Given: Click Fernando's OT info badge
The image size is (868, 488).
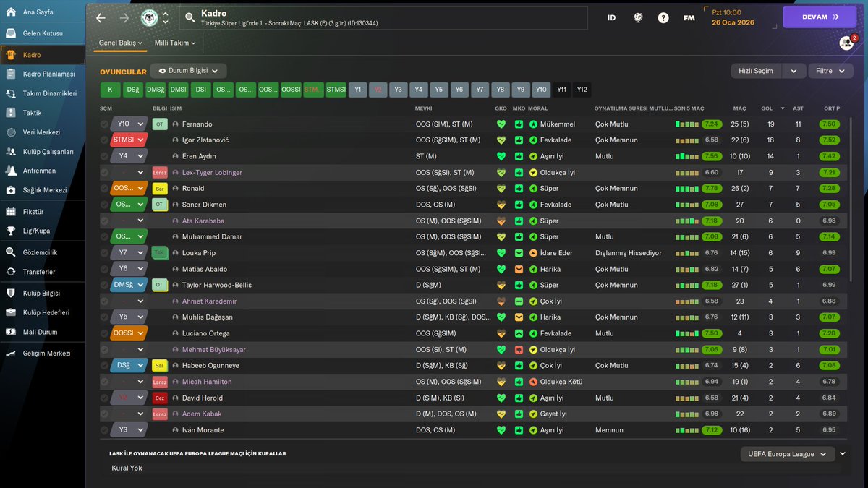Looking at the screenshot, I should tap(160, 124).
